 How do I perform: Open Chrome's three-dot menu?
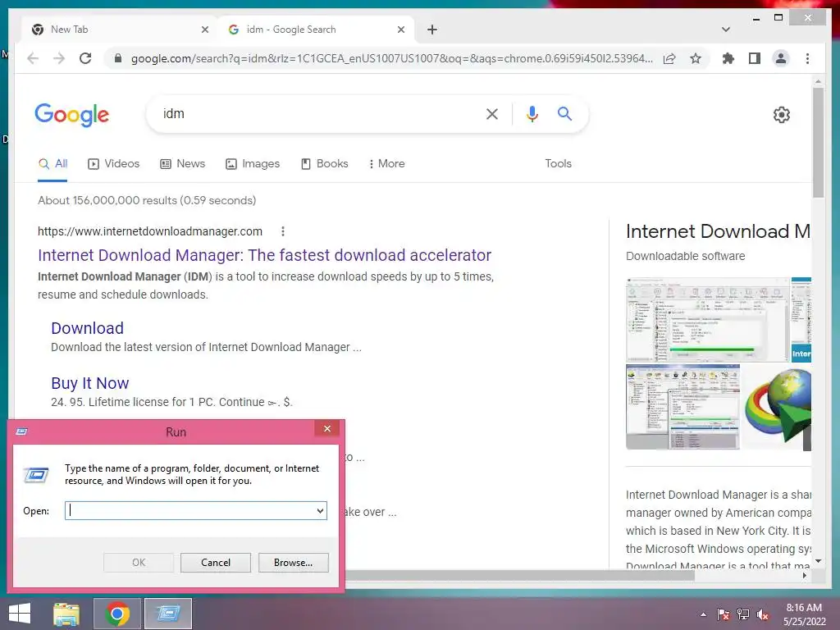pos(807,58)
